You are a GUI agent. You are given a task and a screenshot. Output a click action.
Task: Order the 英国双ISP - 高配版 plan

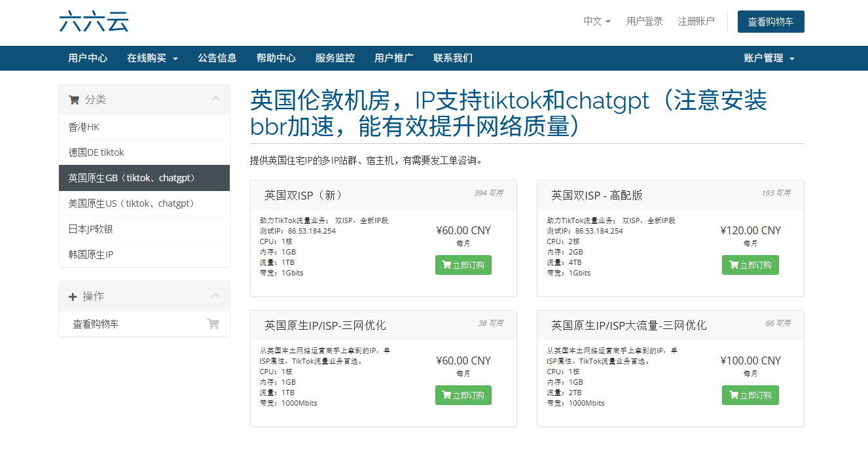[750, 265]
